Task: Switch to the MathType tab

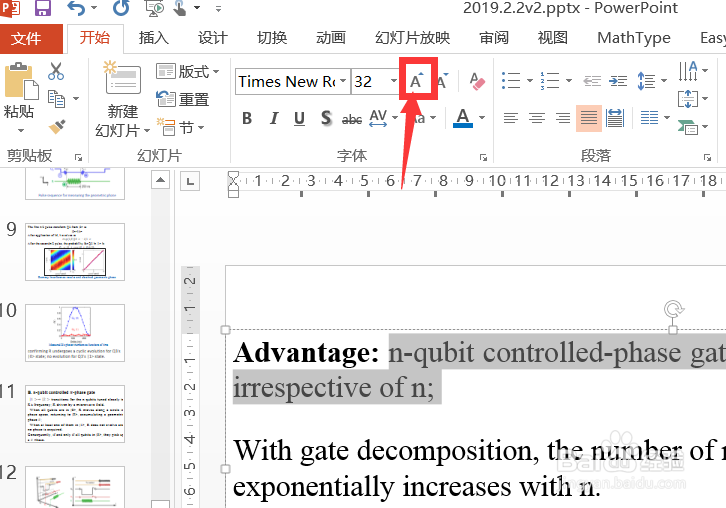Action: 634,38
